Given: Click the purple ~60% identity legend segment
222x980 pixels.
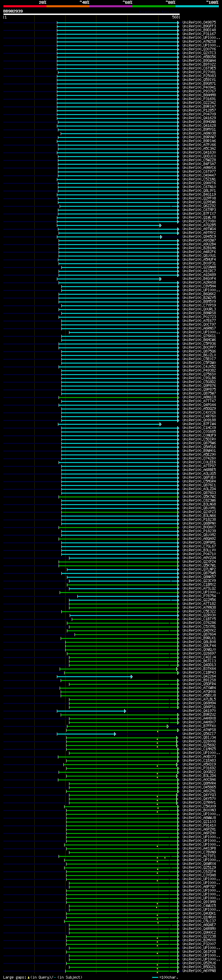Looking at the screenshot, I should (111, 6).
